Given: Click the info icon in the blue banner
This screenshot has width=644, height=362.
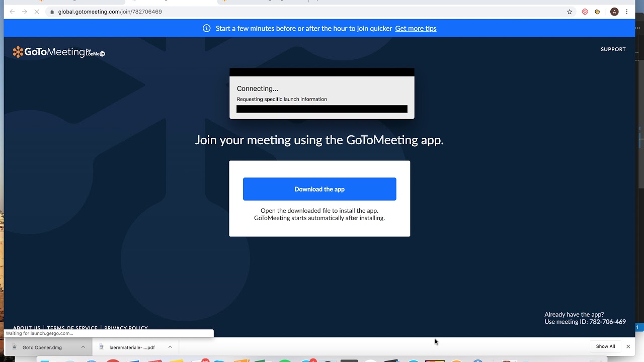Looking at the screenshot, I should (206, 28).
